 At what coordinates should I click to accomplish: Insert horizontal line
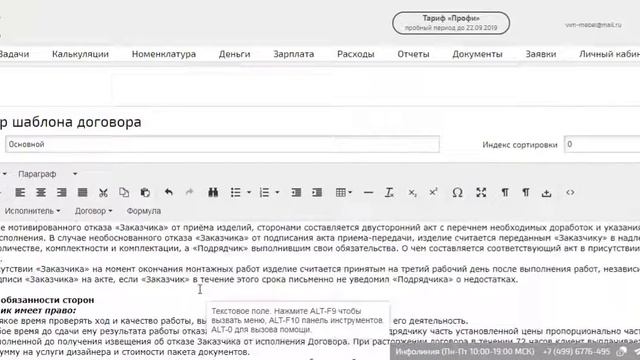point(368,192)
